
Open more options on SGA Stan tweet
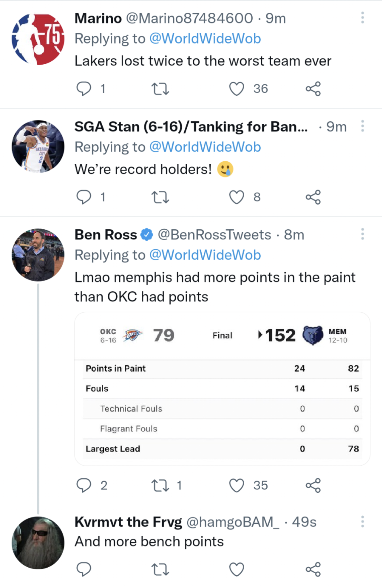(362, 126)
